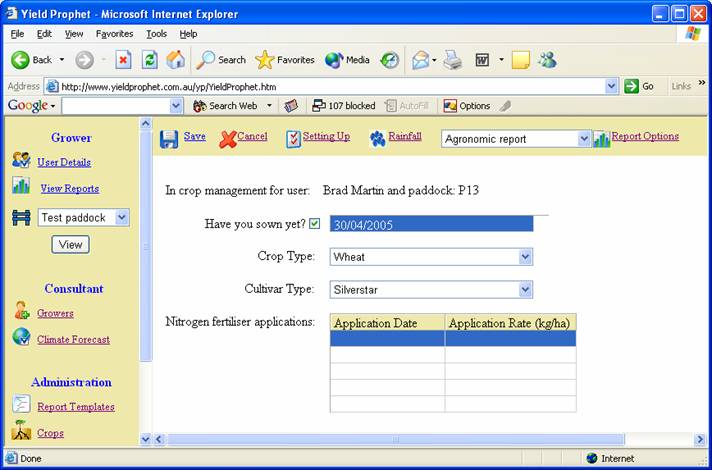Follow the Growers link
Screen dimensions: 712x470
click(55, 313)
